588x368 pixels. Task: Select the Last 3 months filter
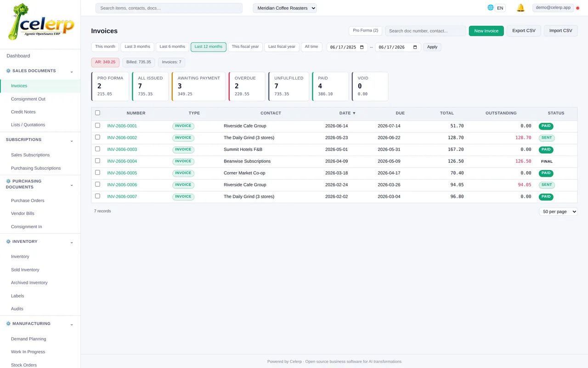pyautogui.click(x=137, y=47)
